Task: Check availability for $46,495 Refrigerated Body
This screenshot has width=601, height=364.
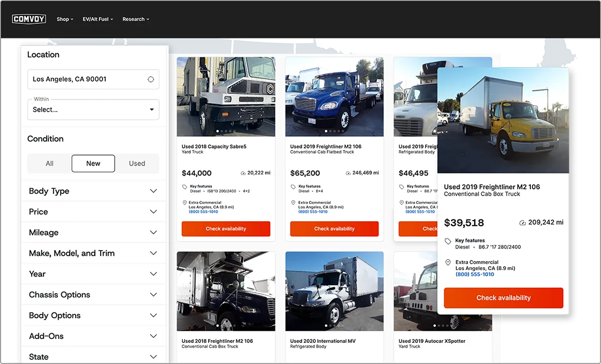Action: (418, 228)
